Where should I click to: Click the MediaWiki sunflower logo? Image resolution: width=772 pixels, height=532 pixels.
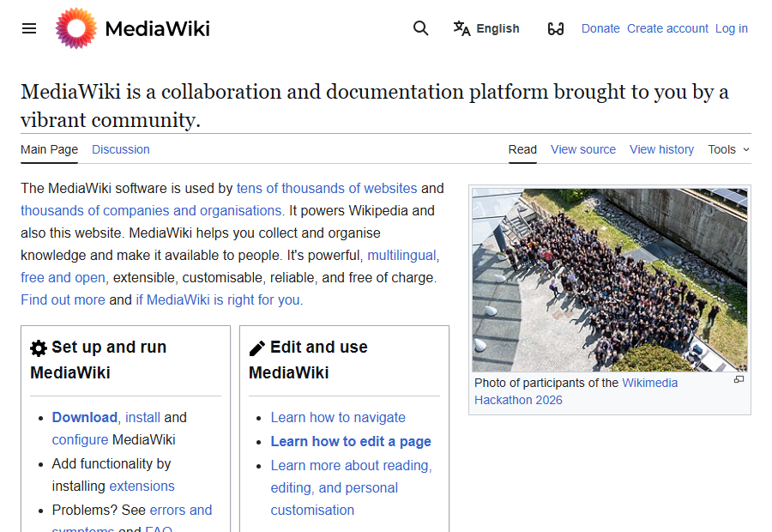(75, 28)
